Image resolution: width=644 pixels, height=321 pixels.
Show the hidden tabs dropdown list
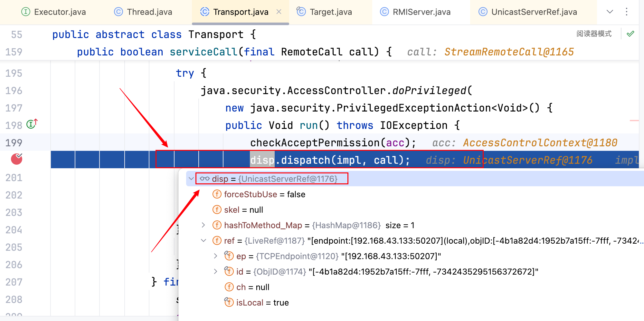pos(610,12)
